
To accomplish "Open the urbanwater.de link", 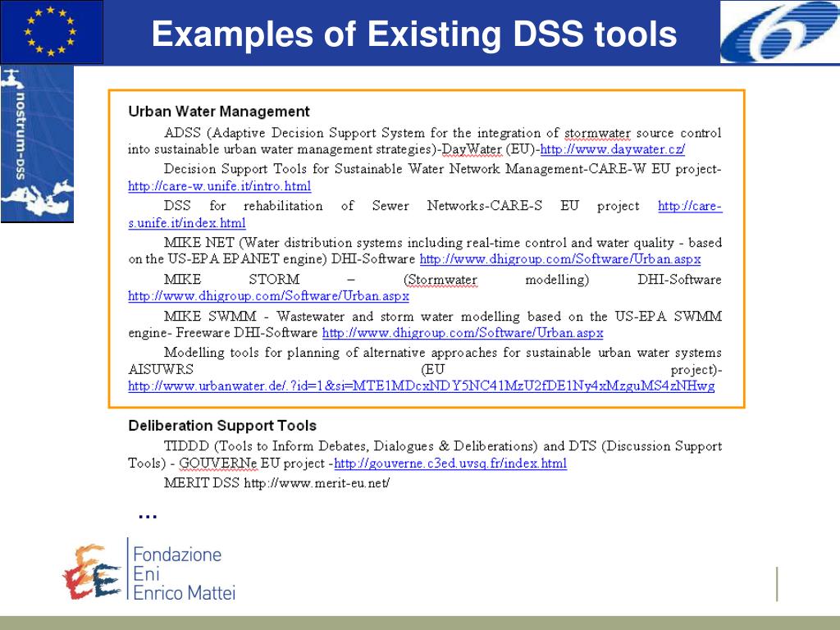I will pyautogui.click(x=421, y=386).
